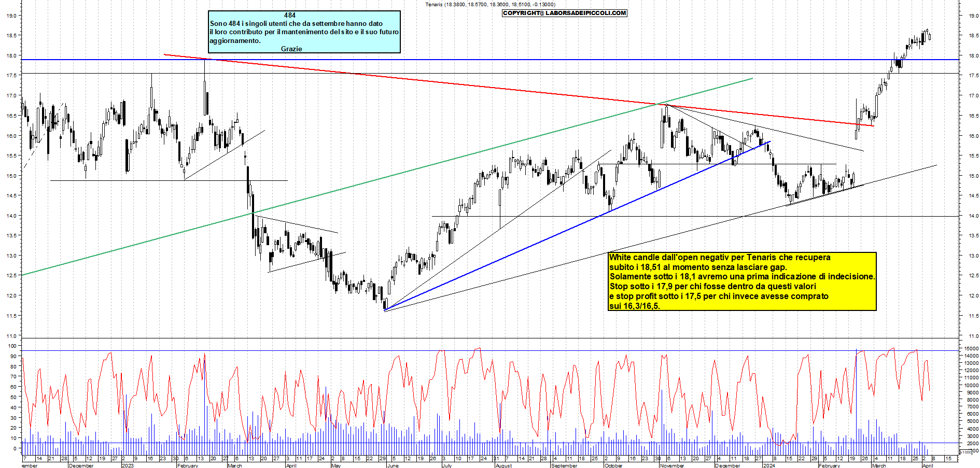The height and width of the screenshot is (468, 980).
Task: Click the line "Stop sotto i 17,9 per chi fosse dentro"
Action: point(712,287)
